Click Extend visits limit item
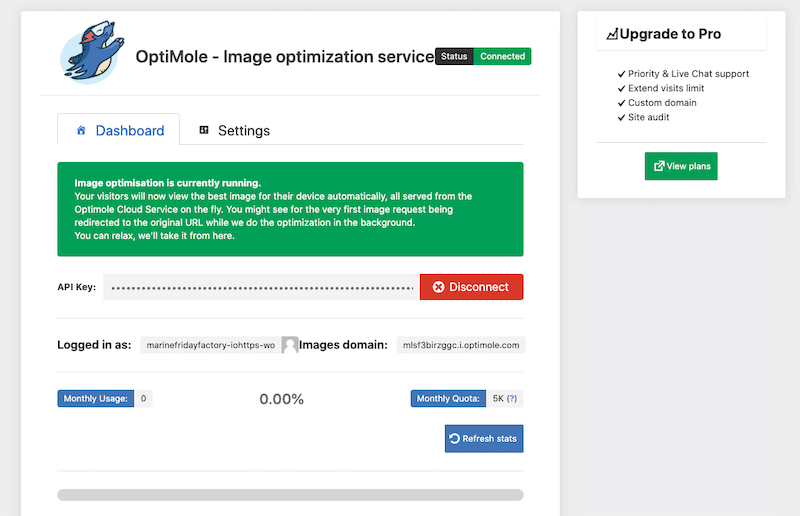The image size is (800, 516). coord(666,88)
